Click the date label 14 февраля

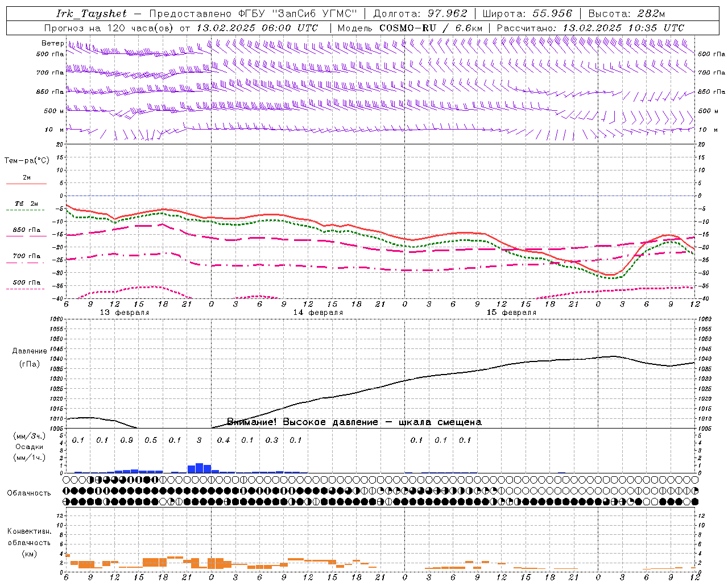[318, 313]
